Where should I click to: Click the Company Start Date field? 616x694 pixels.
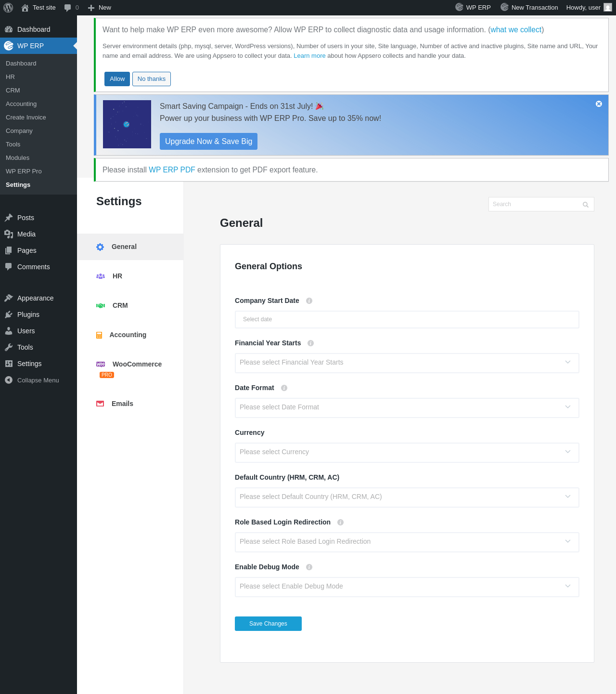(407, 319)
